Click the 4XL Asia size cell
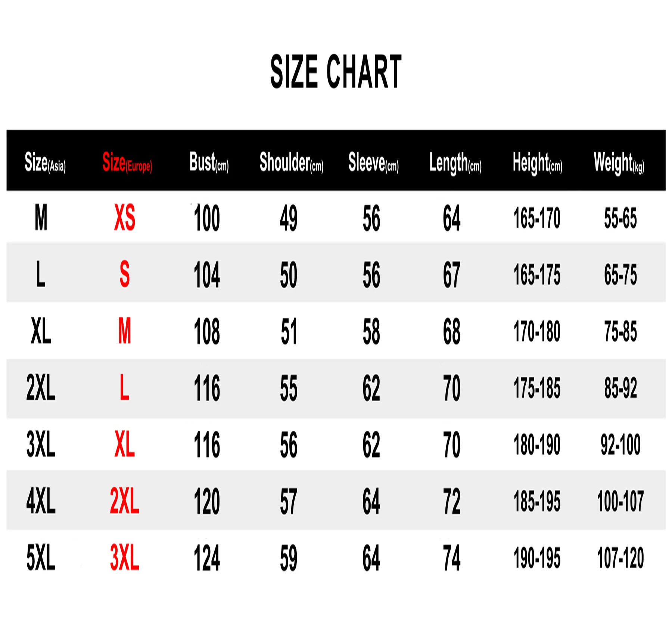Screen dimensions: 672x638 click(x=41, y=501)
